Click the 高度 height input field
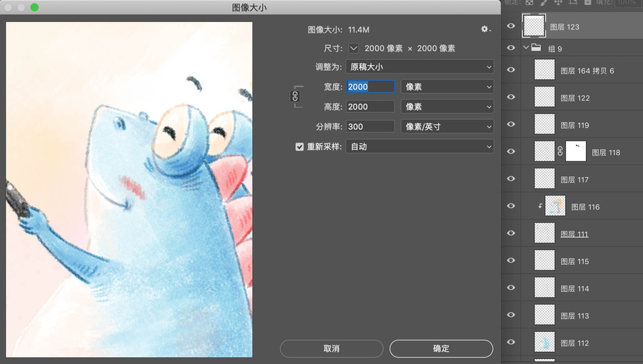The width and height of the screenshot is (643, 364). click(370, 106)
